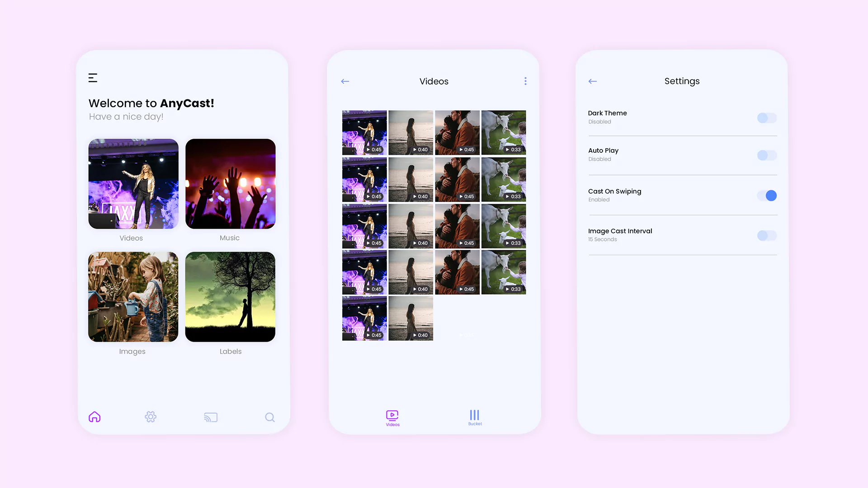Click the Videos label under the stage photo
The width and height of the screenshot is (868, 488).
coord(131,238)
